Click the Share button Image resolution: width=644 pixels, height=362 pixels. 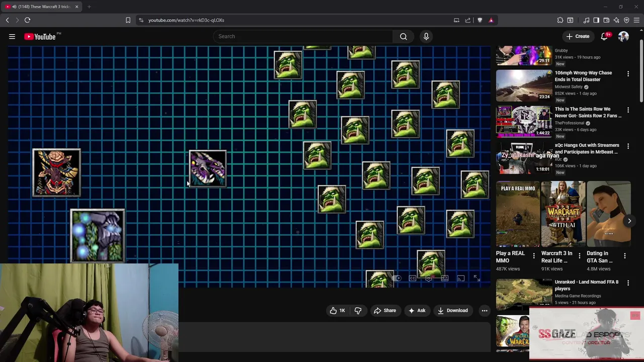[385, 311]
